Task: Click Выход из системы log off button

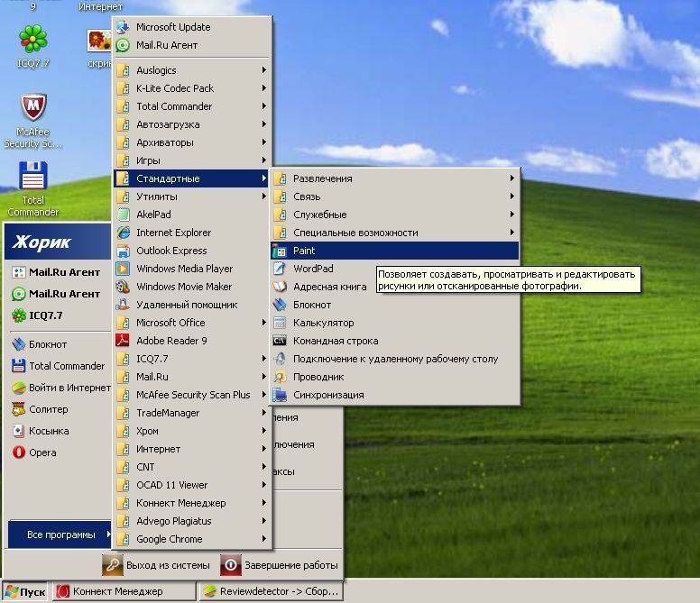Action: pyautogui.click(x=158, y=565)
